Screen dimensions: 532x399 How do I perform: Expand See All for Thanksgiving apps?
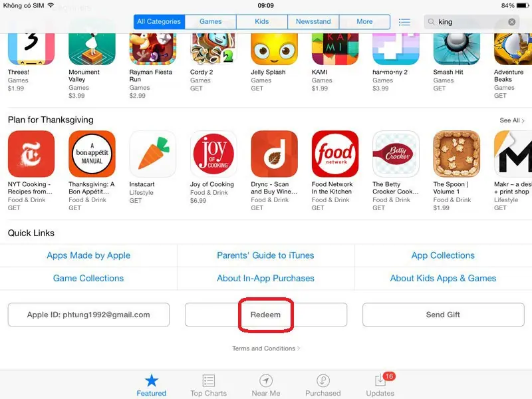[511, 120]
